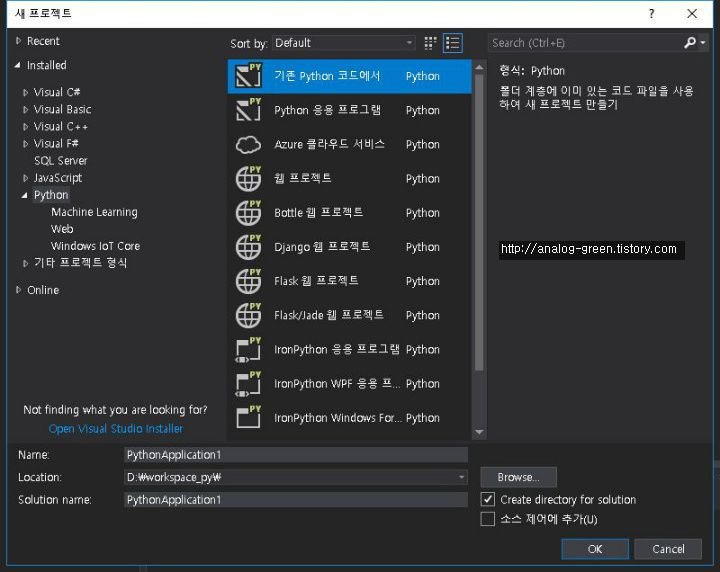The width and height of the screenshot is (720, 572).
Task: Expand the Visual C# node
Action: 25,92
